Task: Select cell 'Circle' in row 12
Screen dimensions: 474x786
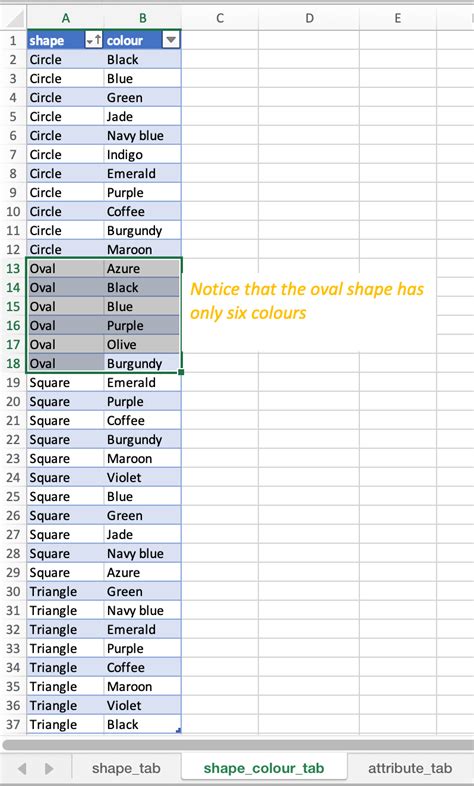Action: coord(66,250)
